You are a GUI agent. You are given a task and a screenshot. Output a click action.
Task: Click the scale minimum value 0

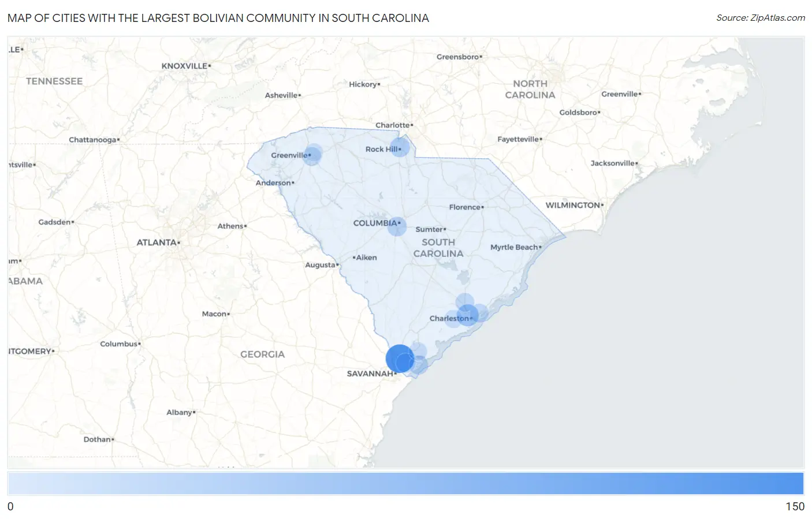[10, 506]
